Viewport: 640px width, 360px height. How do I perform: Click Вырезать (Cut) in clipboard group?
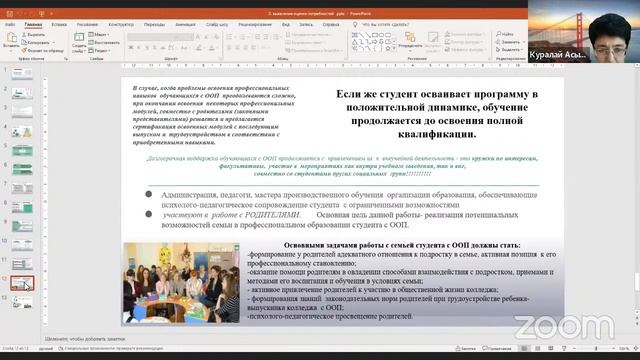click(x=33, y=35)
